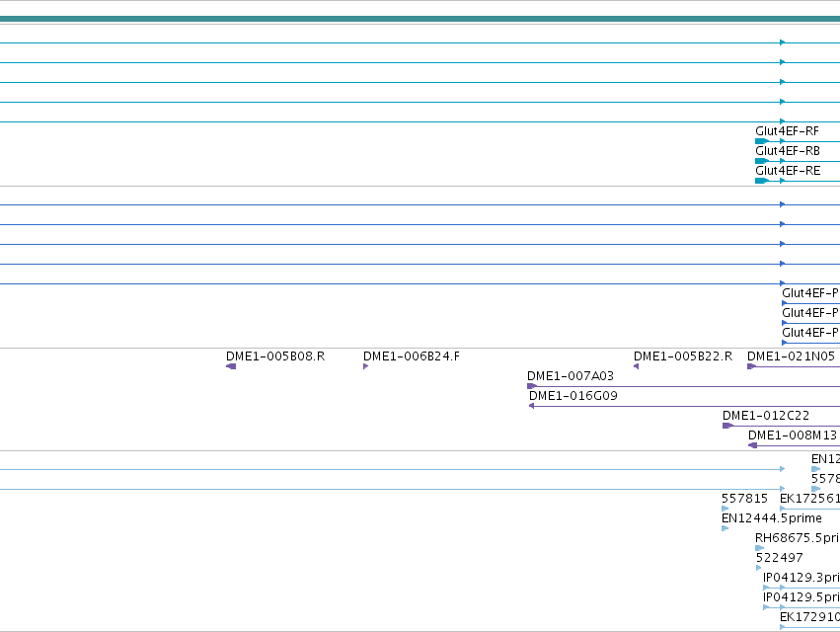Viewport: 840px width, 632px height.
Task: Select the small purple arrow under DME1-006B24.F
Action: click(366, 366)
